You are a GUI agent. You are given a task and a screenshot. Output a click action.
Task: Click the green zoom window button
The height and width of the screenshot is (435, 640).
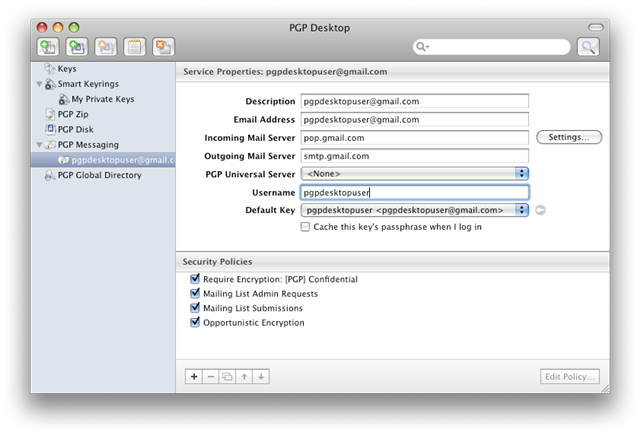point(74,27)
